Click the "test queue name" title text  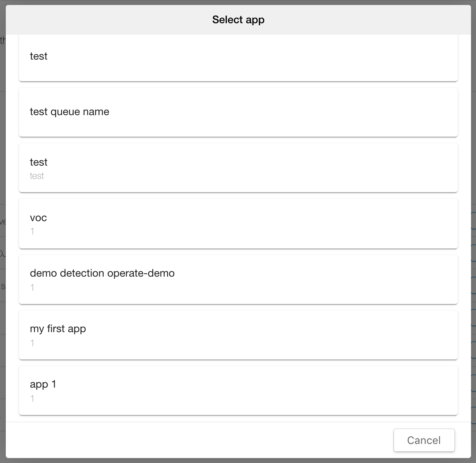pos(70,112)
